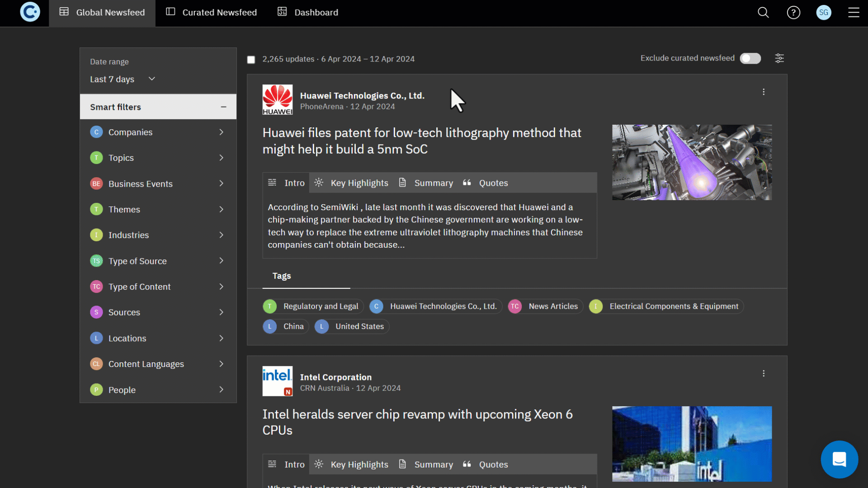
Task: Open the help question mark icon
Action: coord(793,13)
